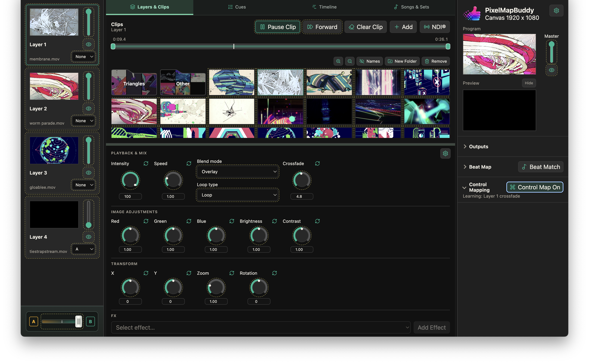Select the Triangles folder thumbnail

click(x=134, y=82)
